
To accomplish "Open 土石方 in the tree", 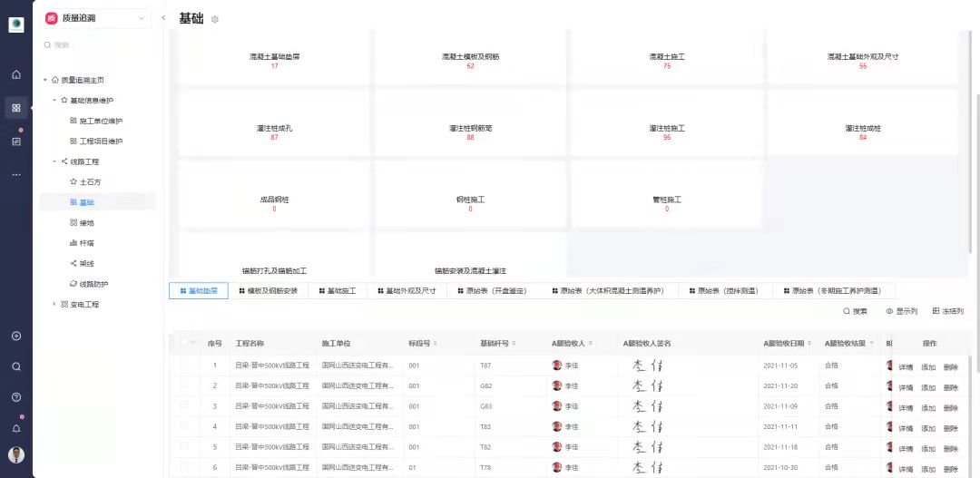I will tap(87, 182).
